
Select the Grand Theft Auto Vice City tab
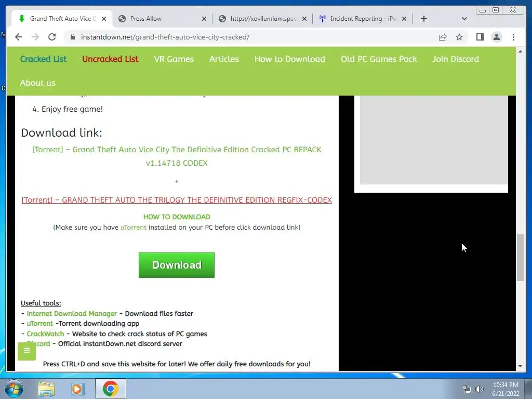click(x=61, y=19)
